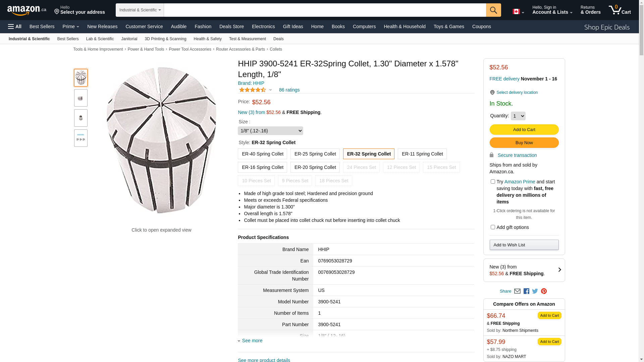Select the second product thumbnail image
644x362 pixels.
point(81,98)
